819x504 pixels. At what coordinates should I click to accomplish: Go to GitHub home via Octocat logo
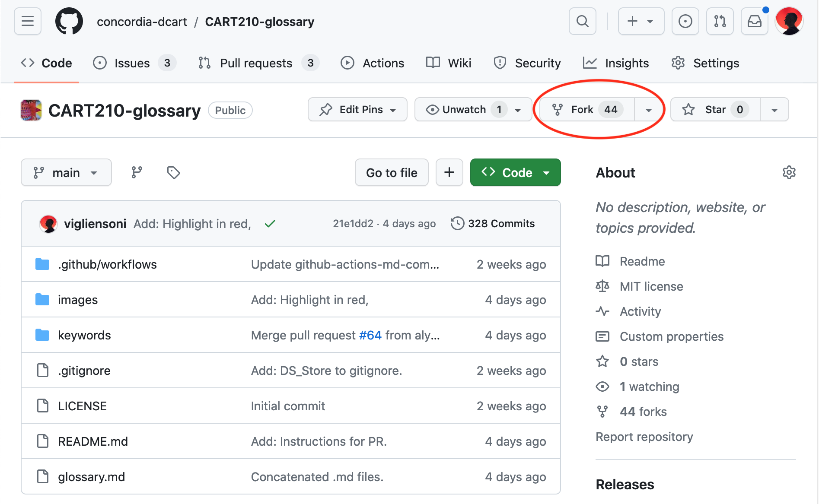pyautogui.click(x=69, y=21)
